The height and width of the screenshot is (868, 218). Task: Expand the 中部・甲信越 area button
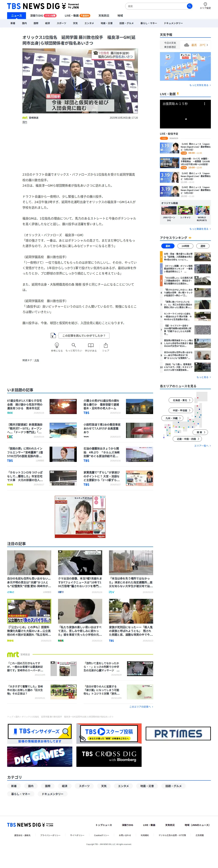point(181,410)
